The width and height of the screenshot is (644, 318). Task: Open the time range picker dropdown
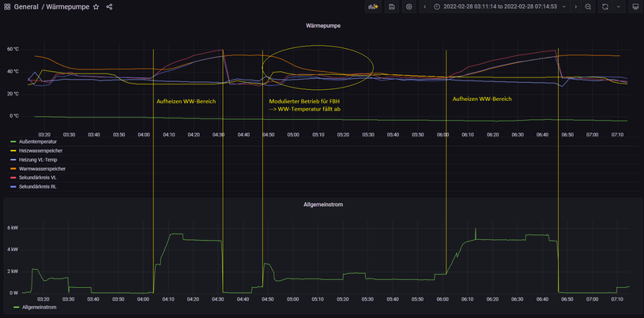click(500, 6)
